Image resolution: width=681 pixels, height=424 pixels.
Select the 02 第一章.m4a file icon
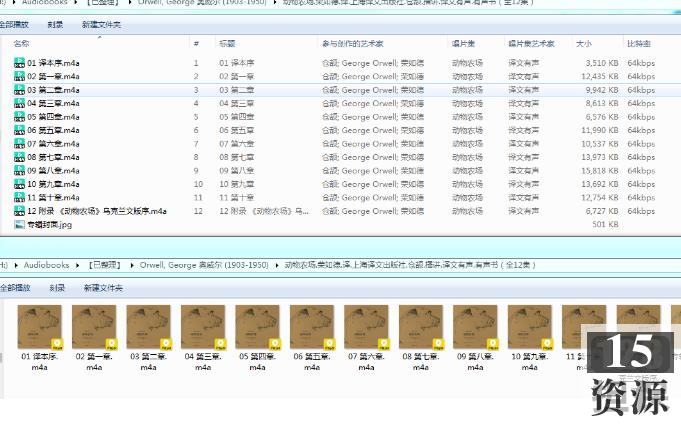(19, 76)
